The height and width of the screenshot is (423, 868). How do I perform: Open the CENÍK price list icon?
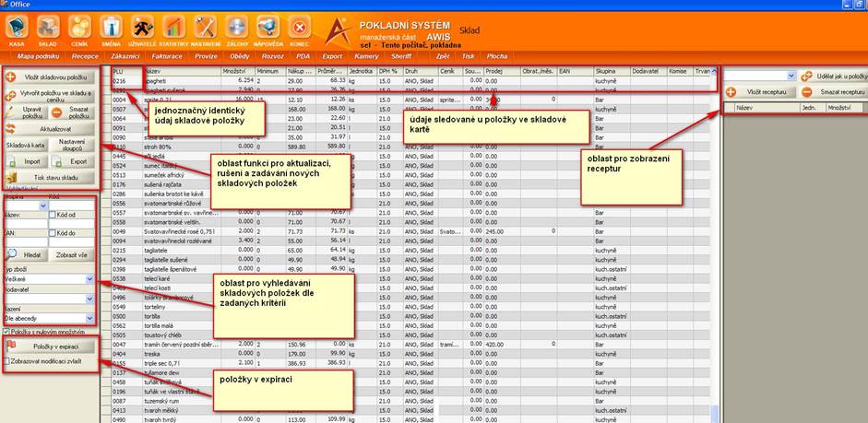click(x=79, y=28)
